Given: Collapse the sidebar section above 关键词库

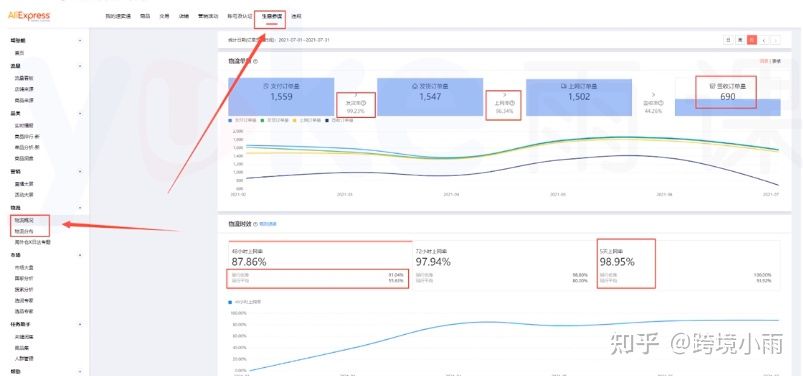Looking at the screenshot, I should [x=80, y=324].
